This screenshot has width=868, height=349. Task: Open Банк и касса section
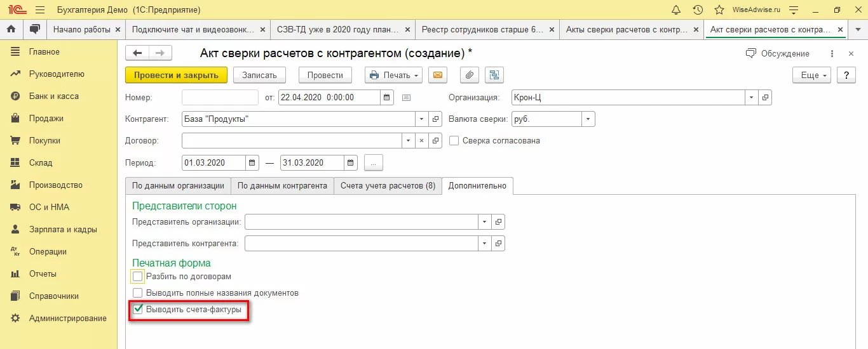click(x=54, y=96)
